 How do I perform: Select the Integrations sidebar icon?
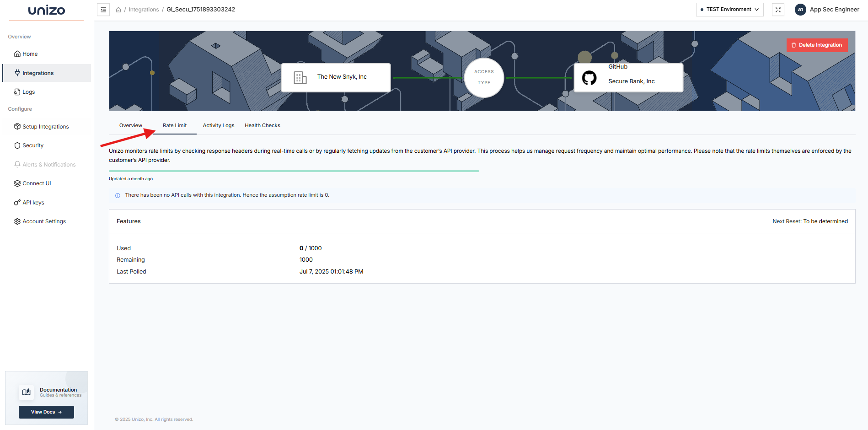pyautogui.click(x=17, y=73)
